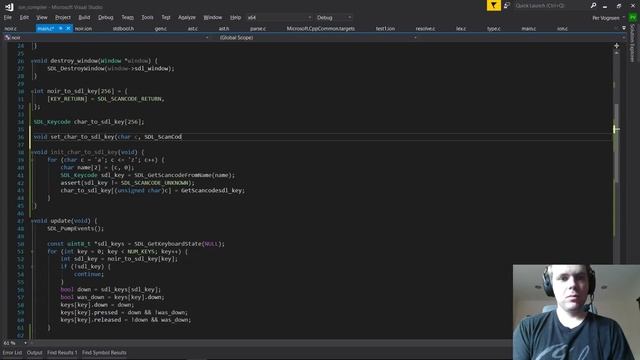Image resolution: width=640 pixels, height=360 pixels.
Task: Switch to the stdbool.h tab
Action: pos(123,29)
